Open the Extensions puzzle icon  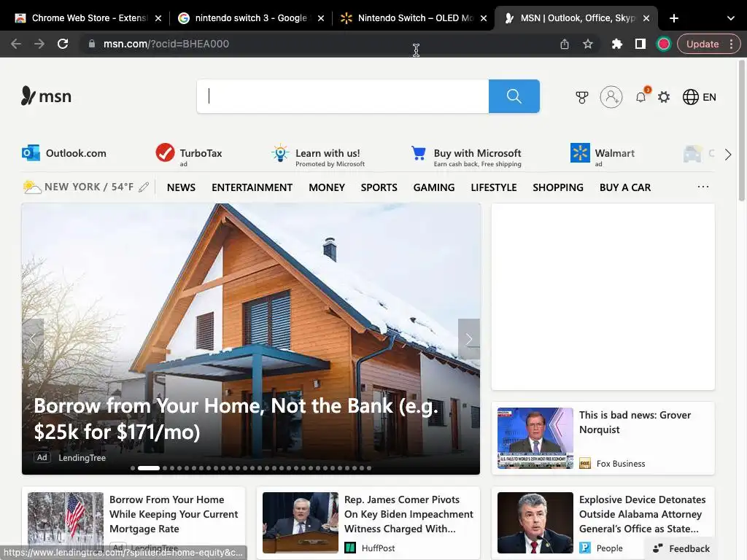click(x=617, y=44)
